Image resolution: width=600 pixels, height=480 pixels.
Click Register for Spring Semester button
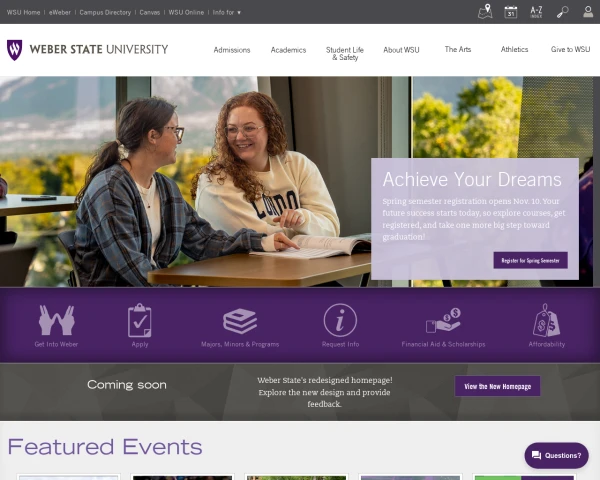click(x=530, y=260)
